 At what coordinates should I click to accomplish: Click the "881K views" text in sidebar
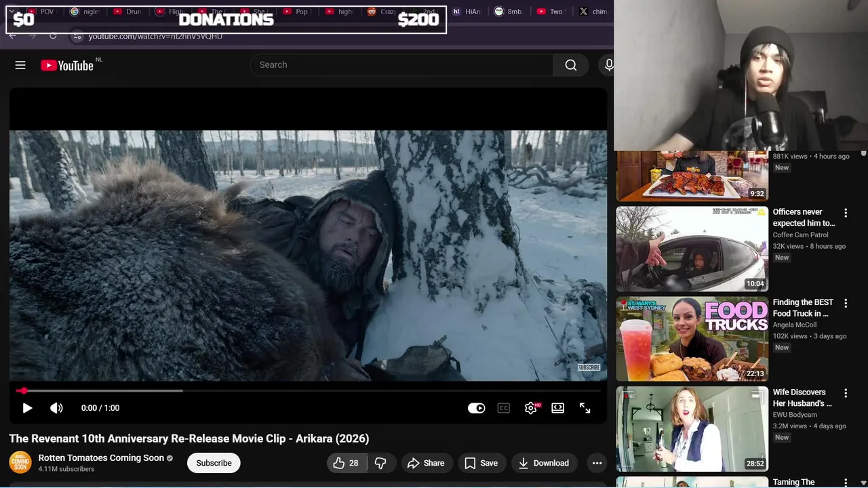pyautogui.click(x=790, y=156)
